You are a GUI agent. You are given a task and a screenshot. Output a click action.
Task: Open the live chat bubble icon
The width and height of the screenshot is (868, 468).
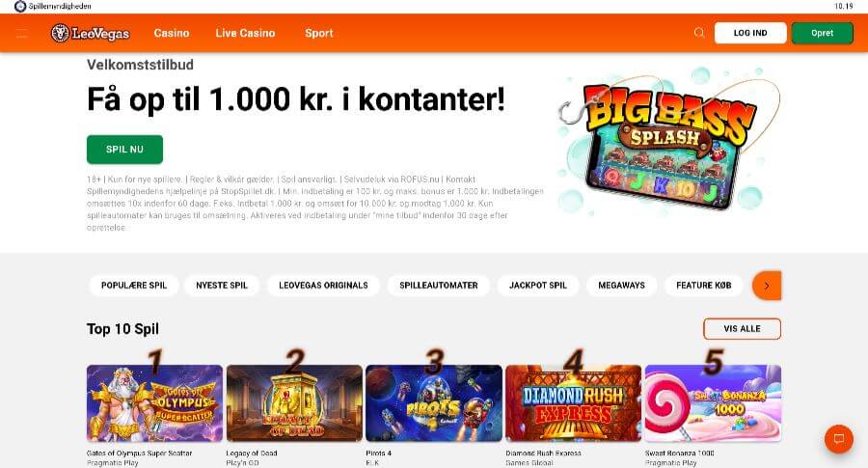(839, 439)
